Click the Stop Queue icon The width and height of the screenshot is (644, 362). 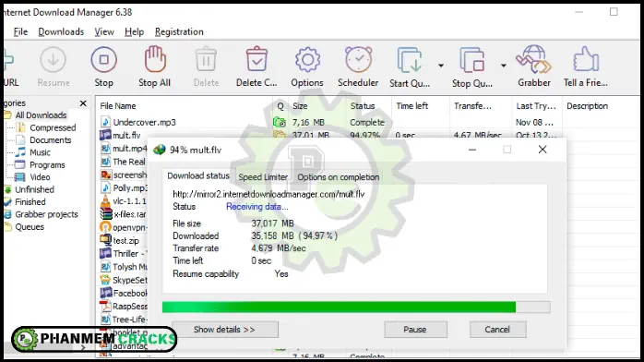(471, 60)
